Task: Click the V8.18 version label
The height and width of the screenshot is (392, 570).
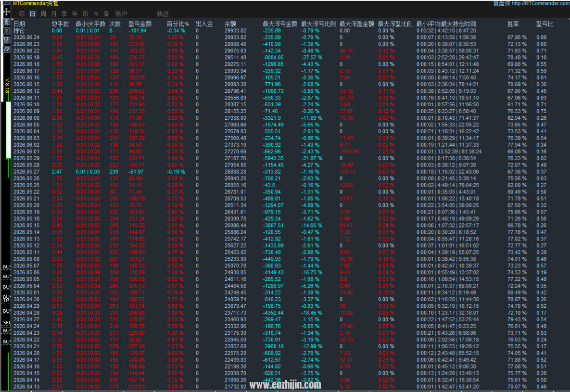Action: pyautogui.click(x=7, y=86)
